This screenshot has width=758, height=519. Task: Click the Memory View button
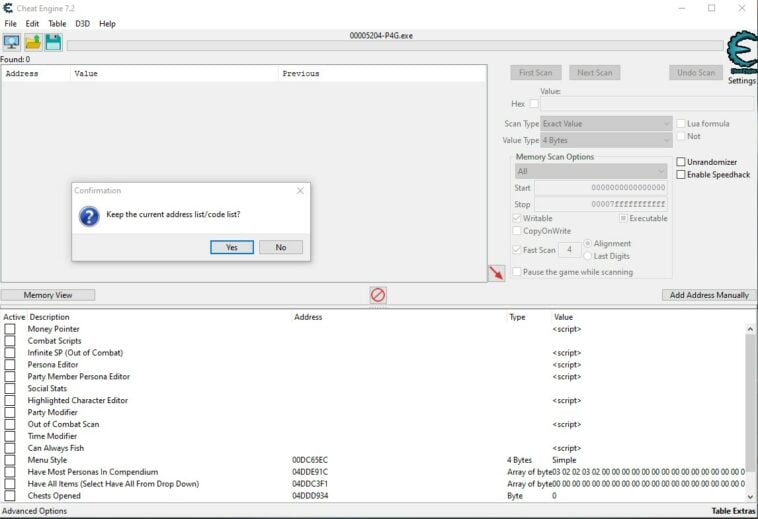(x=48, y=295)
